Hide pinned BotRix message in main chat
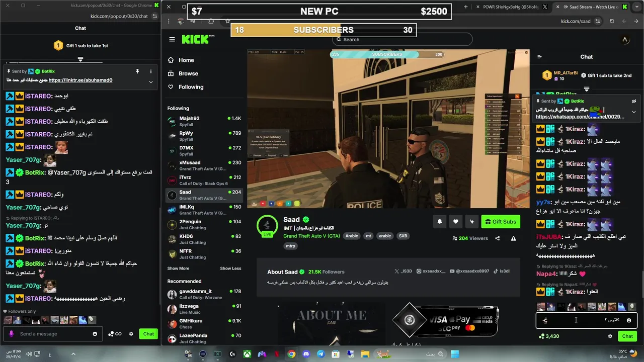This screenshot has width=644, height=362. [634, 101]
